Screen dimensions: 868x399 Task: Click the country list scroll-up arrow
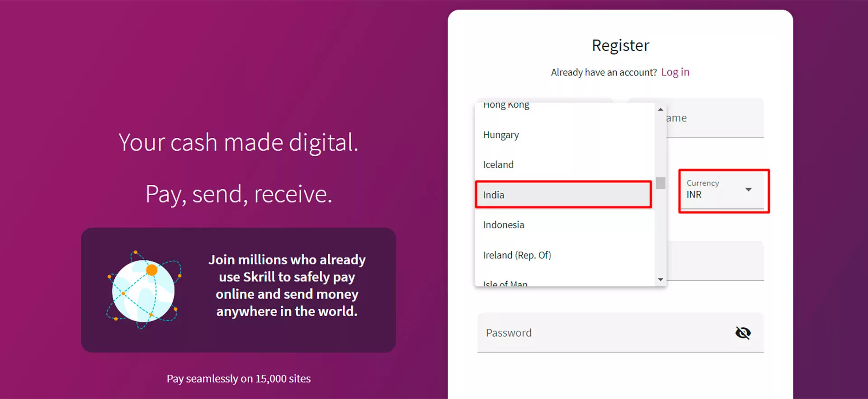pos(660,109)
